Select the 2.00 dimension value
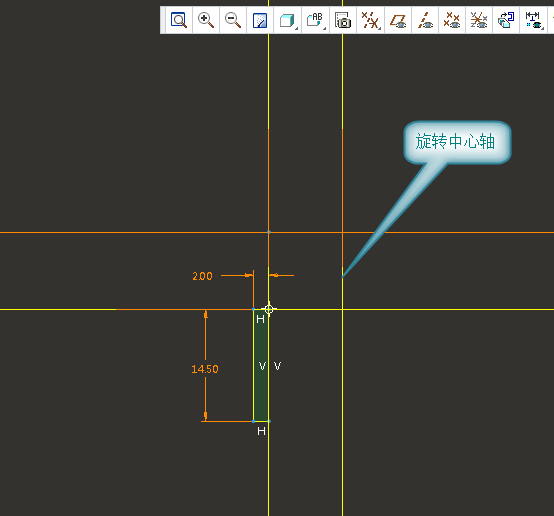Viewport: 554px width, 516px height. tap(202, 276)
